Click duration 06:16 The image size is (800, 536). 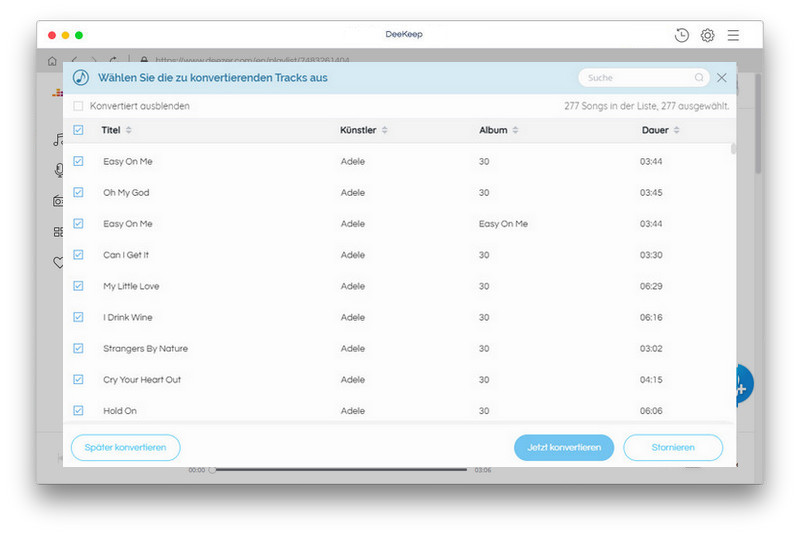(651, 317)
